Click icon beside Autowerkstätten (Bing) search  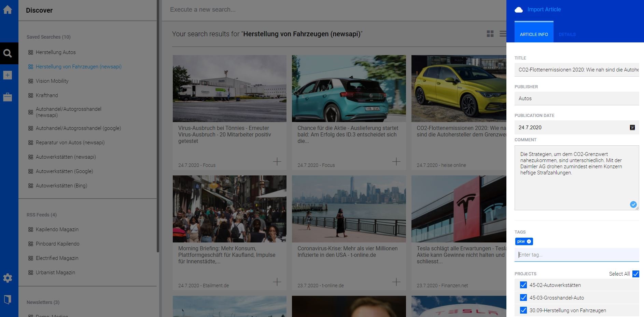(x=31, y=186)
